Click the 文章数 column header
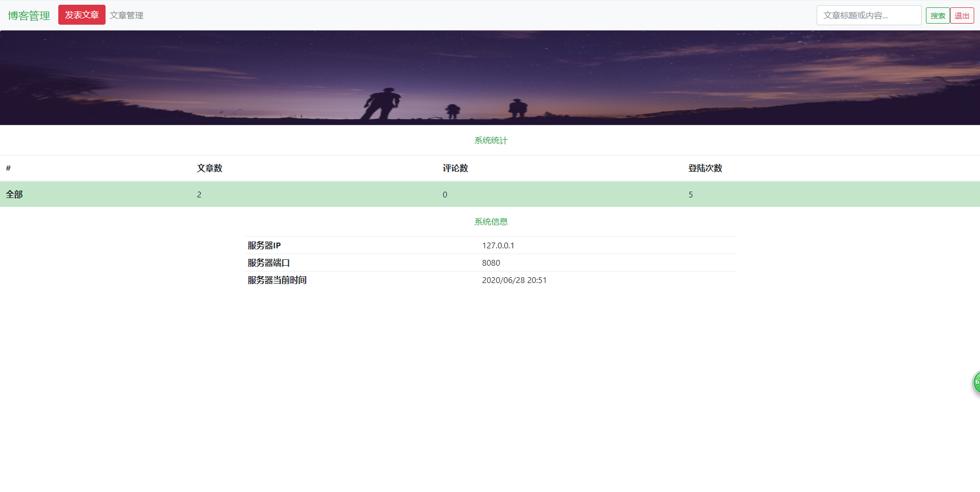The image size is (980, 492). [x=210, y=168]
